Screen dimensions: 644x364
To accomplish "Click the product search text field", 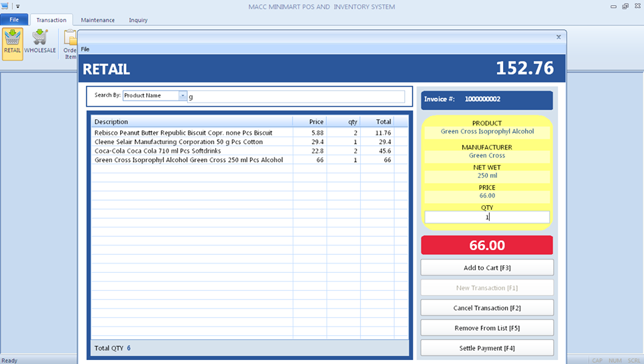I will [296, 97].
